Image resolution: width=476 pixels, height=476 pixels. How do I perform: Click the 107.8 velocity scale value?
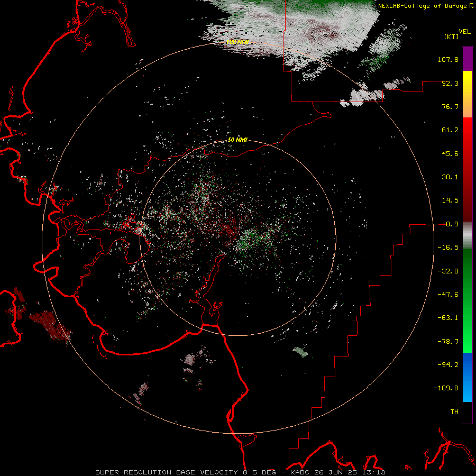(x=448, y=59)
